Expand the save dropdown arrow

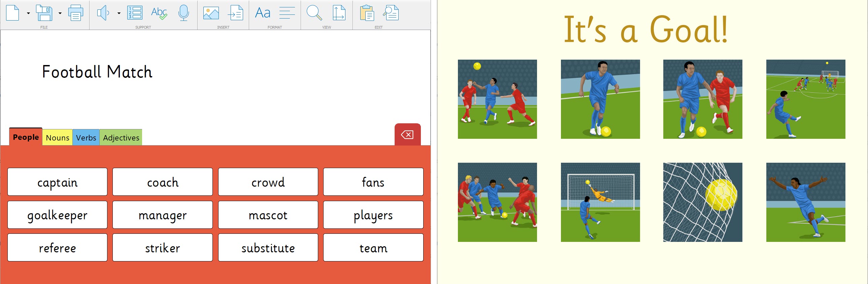(60, 13)
